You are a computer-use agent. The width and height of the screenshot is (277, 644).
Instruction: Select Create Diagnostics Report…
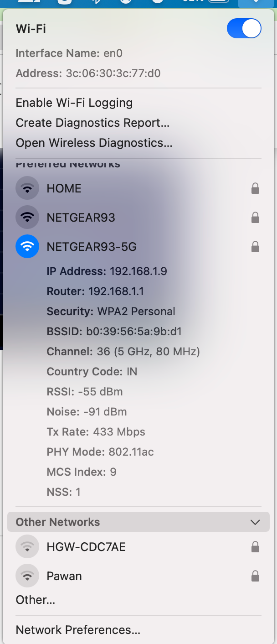92,123
